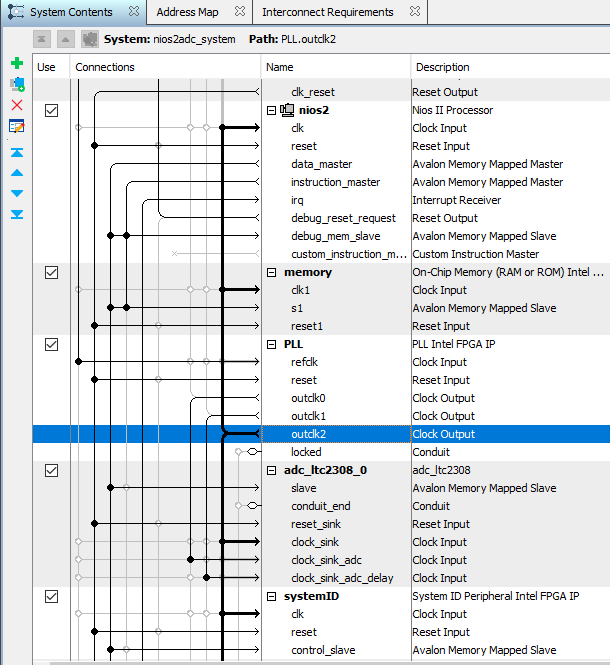Click the Connections column header
Image resolution: width=610 pixels, height=665 pixels.
pyautogui.click(x=166, y=67)
